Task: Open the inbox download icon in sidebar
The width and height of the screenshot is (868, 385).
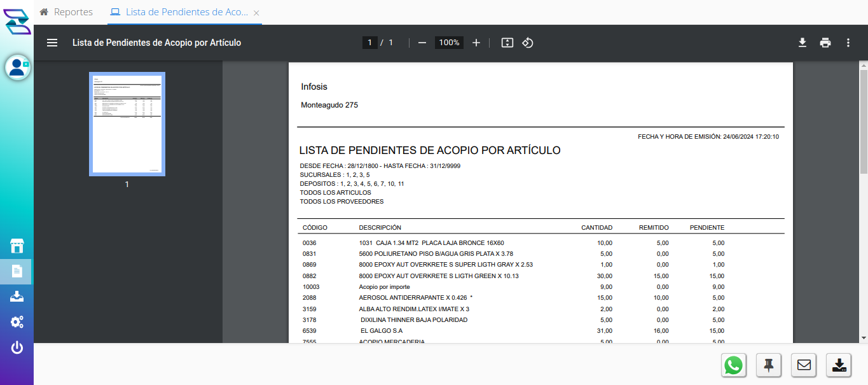Action: pyautogui.click(x=17, y=297)
